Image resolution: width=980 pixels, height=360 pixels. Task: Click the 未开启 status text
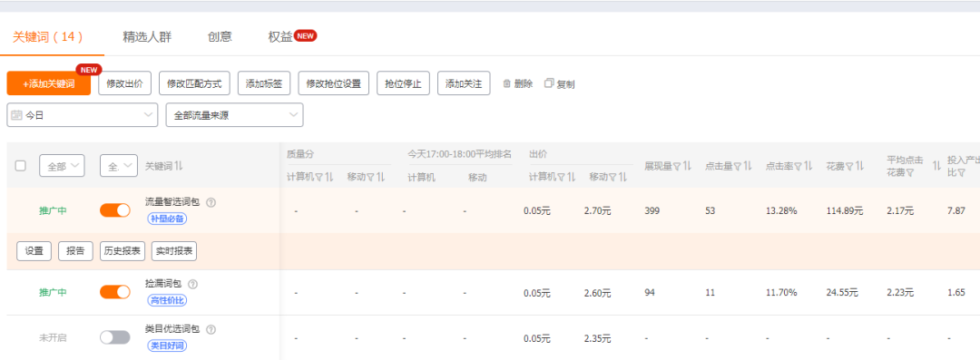[53, 337]
